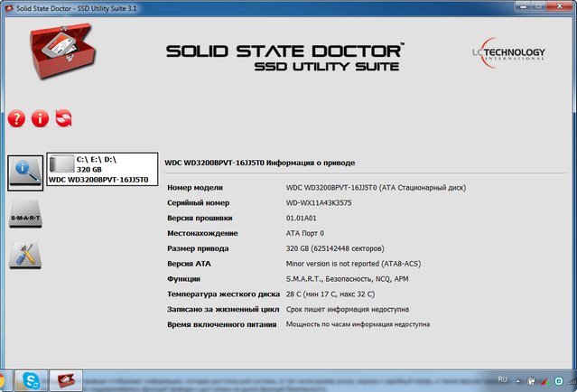This screenshot has width=577, height=392.
Task: Minimize the Solid State Doctor window
Action: click(x=524, y=6)
